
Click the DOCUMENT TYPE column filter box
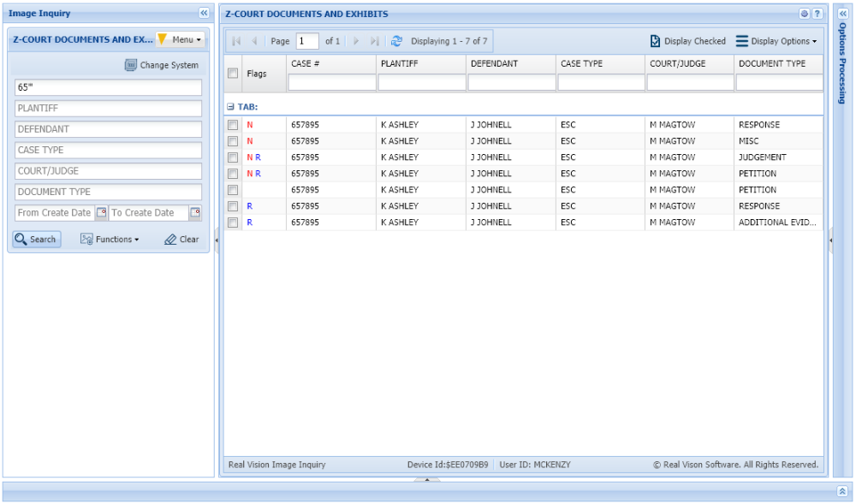click(x=779, y=82)
